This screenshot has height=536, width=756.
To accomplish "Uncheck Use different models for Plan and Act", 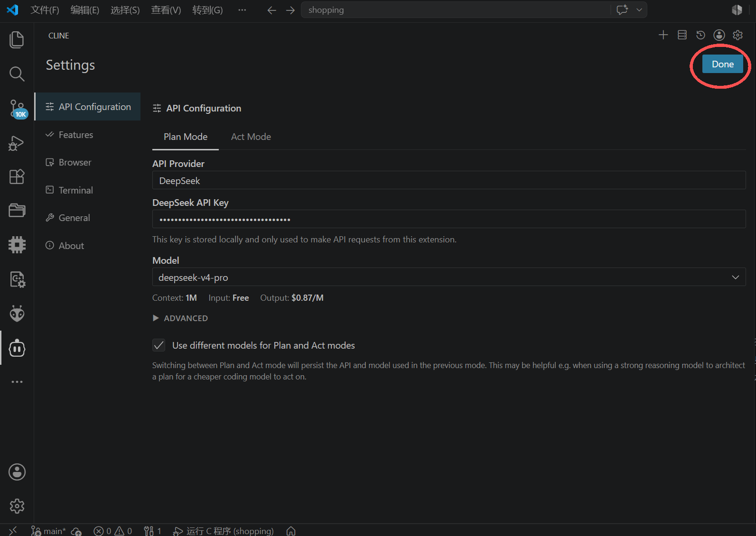I will pyautogui.click(x=159, y=345).
